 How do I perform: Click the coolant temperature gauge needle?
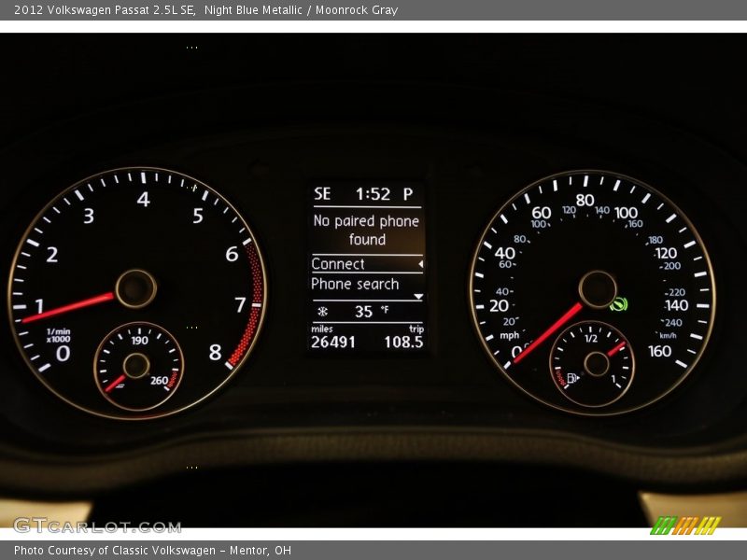115,383
